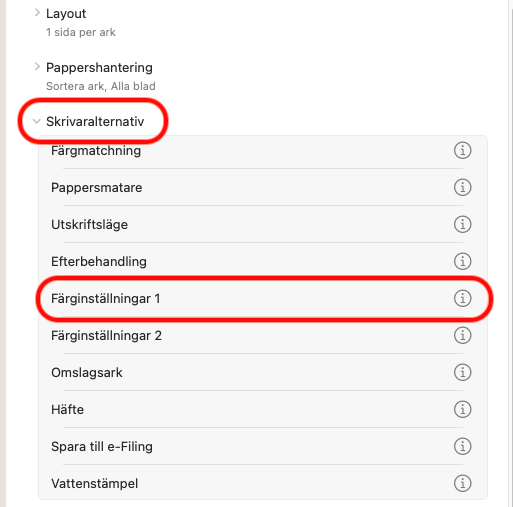
Task: Open Färginställningar 2 info icon
Action: (462, 335)
